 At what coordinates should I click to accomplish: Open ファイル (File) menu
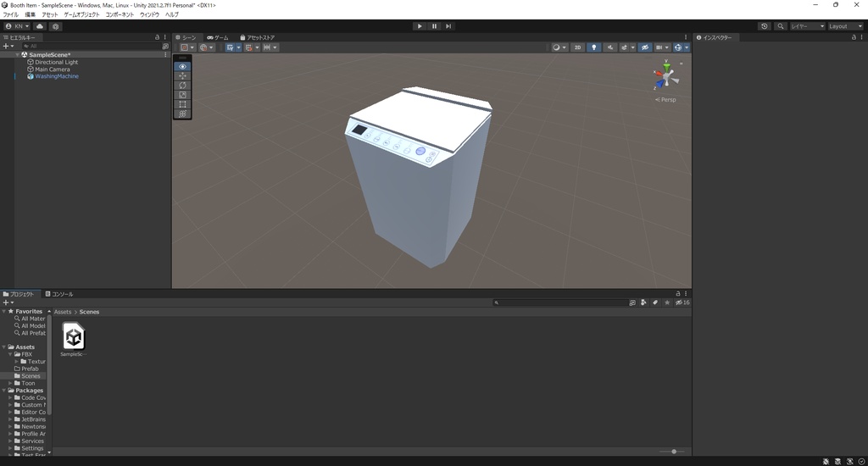(x=10, y=15)
